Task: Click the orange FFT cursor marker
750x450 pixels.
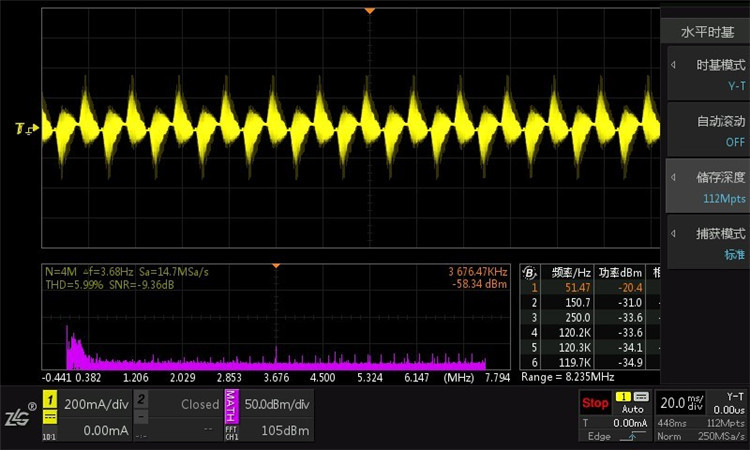Action: [275, 266]
